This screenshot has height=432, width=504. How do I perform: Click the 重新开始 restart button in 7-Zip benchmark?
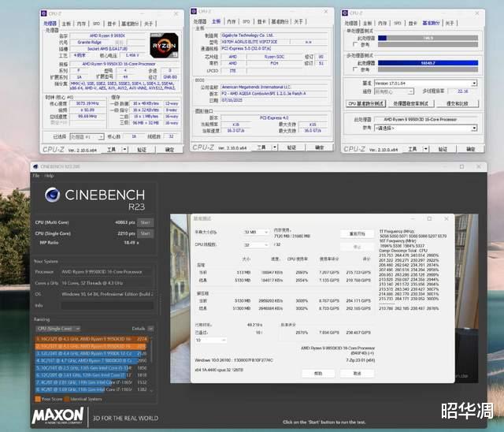(x=357, y=233)
